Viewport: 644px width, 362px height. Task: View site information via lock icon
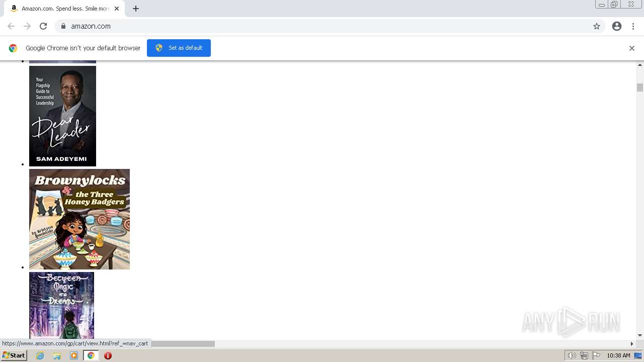pyautogui.click(x=63, y=26)
